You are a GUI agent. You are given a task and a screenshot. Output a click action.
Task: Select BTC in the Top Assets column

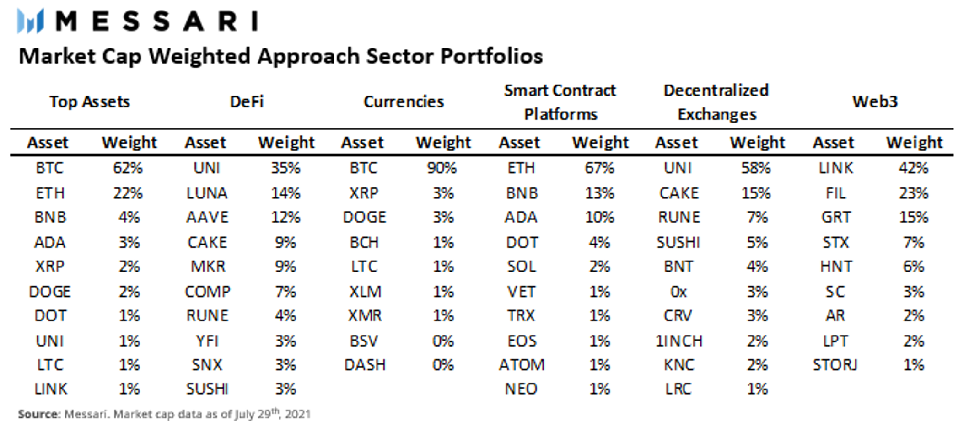point(49,168)
